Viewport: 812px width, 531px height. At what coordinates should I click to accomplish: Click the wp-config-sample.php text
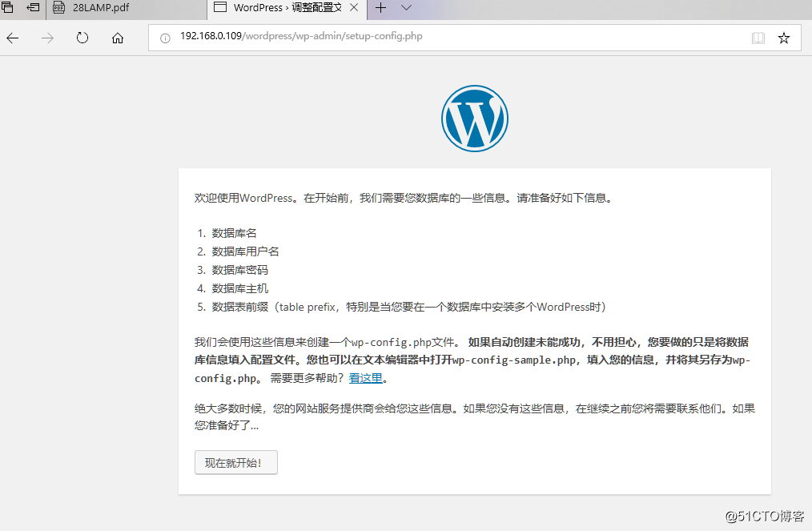514,360
